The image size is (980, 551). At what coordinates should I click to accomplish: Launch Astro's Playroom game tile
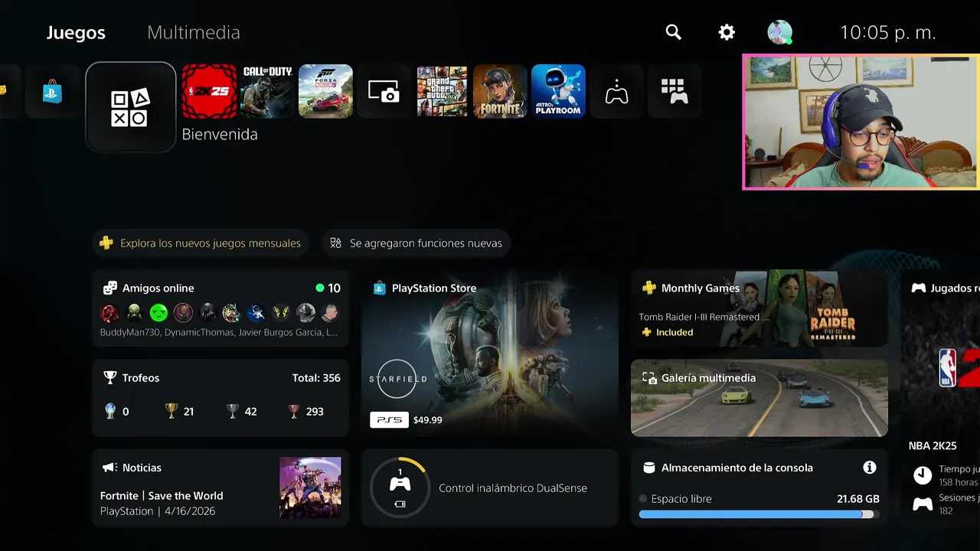(x=558, y=91)
